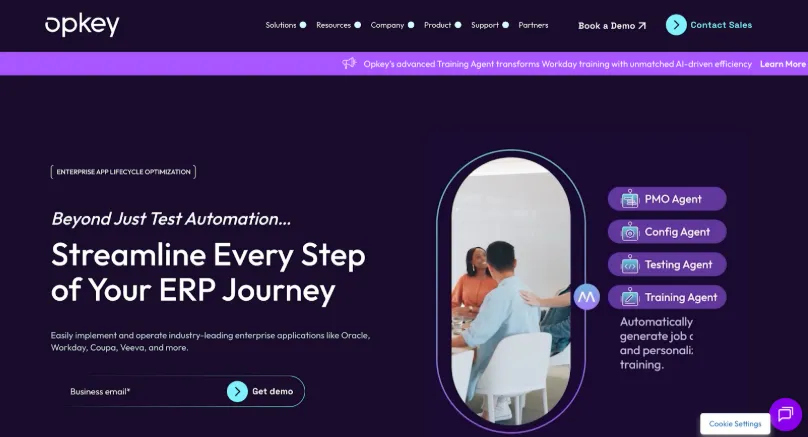Go to the Partners page
Viewport: 808px width, 437px height.
[533, 25]
